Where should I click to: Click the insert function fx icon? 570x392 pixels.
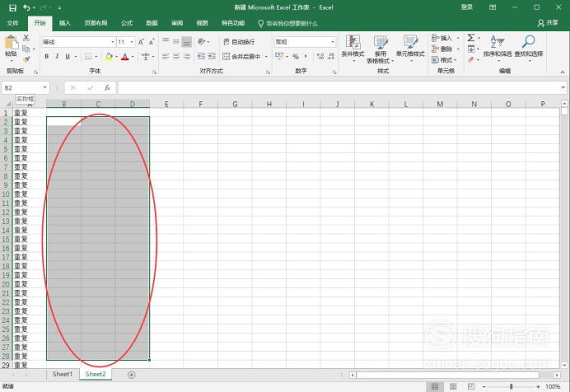point(107,88)
